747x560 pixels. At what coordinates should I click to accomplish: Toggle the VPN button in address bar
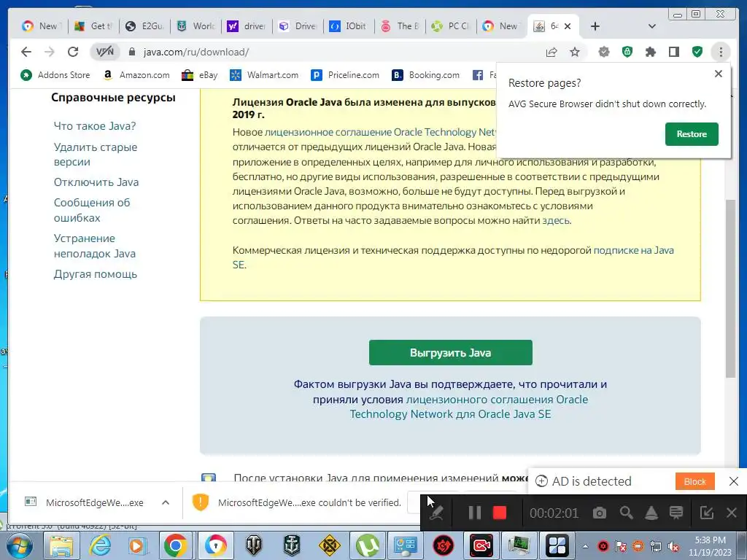tap(105, 52)
